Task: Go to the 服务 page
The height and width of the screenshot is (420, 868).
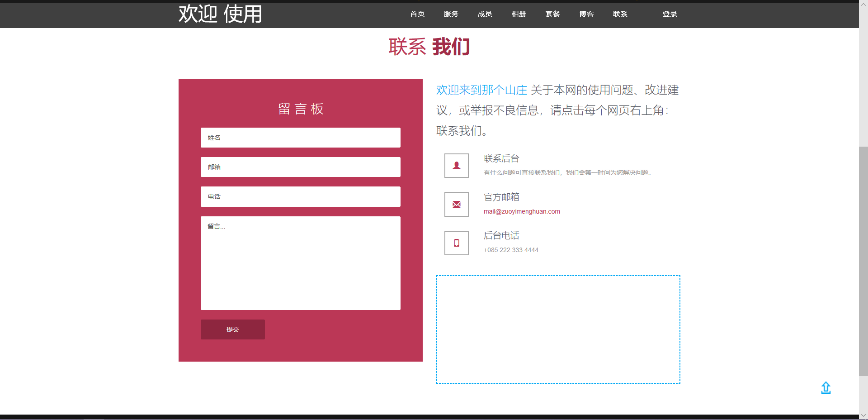Action: pyautogui.click(x=451, y=14)
